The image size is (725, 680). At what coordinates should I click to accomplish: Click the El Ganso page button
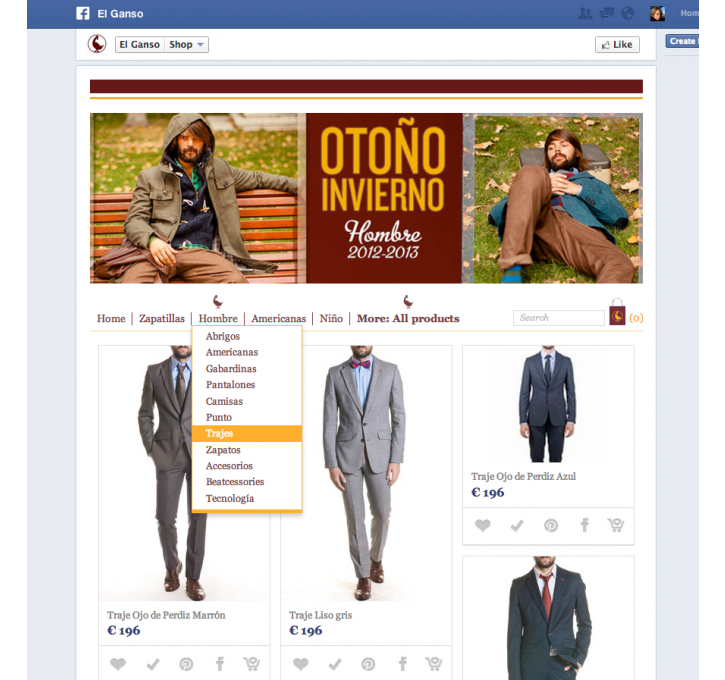(140, 44)
